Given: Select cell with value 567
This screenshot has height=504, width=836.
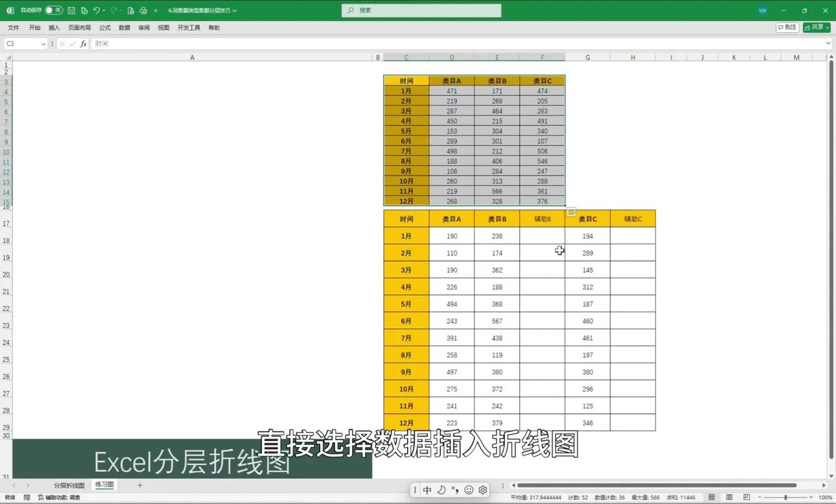Looking at the screenshot, I should pos(497,321).
